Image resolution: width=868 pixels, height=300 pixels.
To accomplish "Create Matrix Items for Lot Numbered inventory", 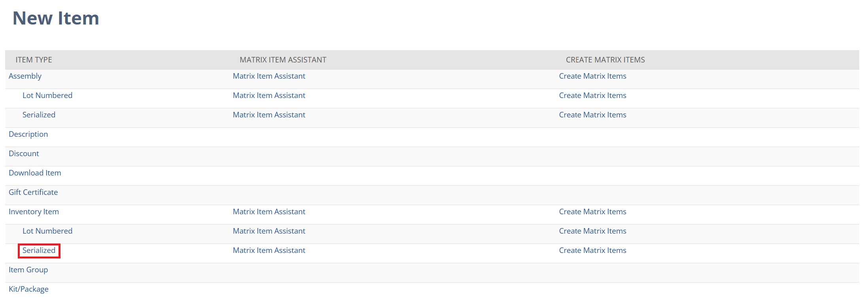I will 593,231.
